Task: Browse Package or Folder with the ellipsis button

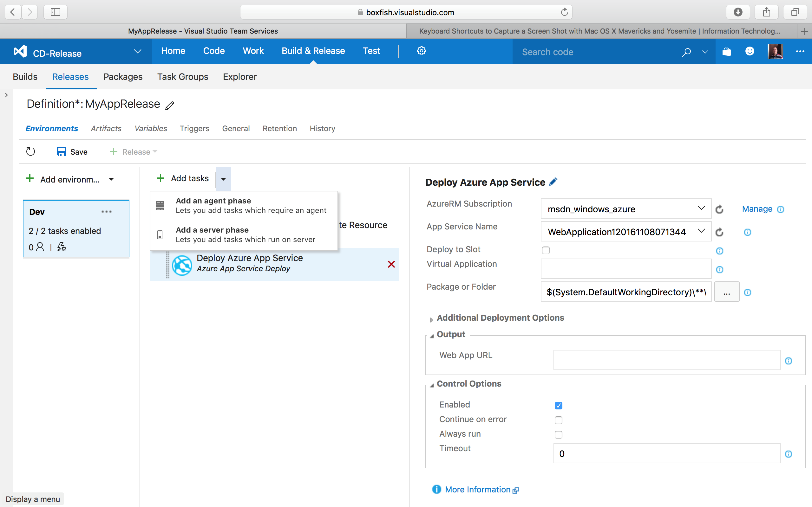Action: [727, 292]
